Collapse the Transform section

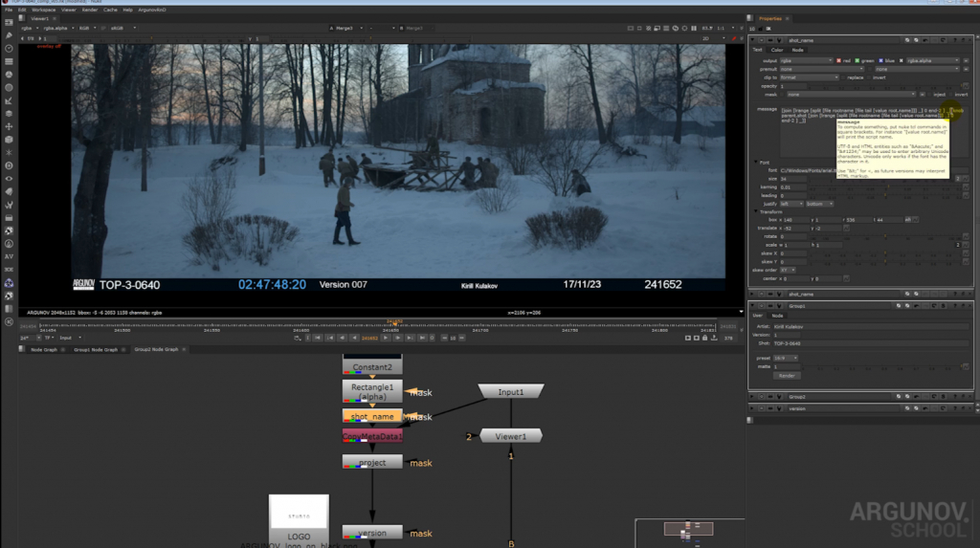pos(756,211)
